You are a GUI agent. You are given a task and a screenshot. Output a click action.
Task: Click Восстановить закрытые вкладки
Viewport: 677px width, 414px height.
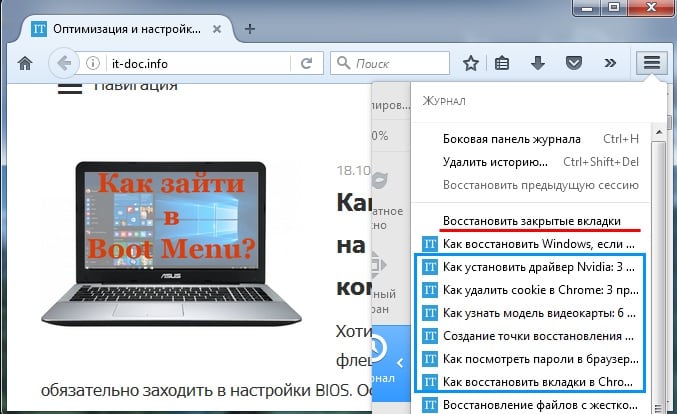click(531, 220)
